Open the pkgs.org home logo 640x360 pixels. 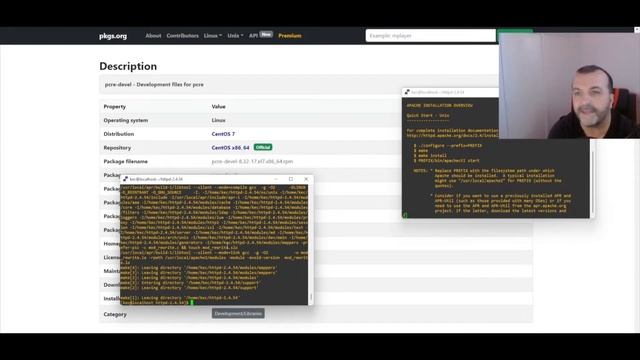click(113, 36)
